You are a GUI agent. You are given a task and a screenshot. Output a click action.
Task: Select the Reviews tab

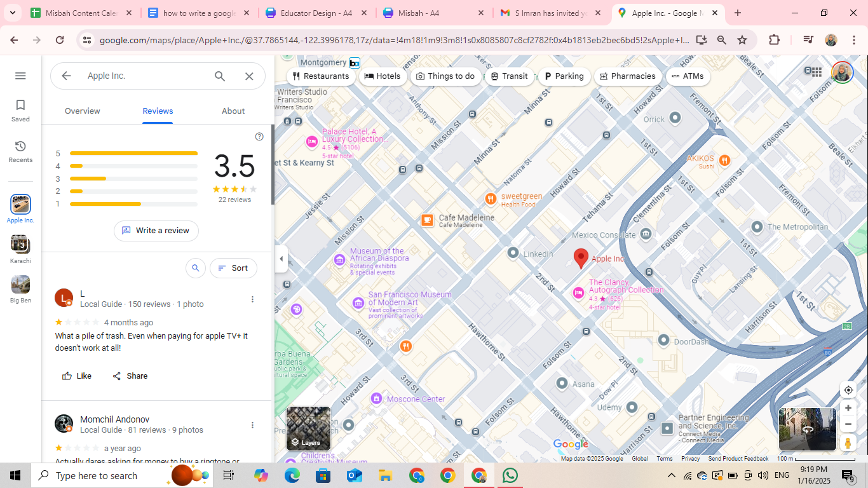click(158, 111)
